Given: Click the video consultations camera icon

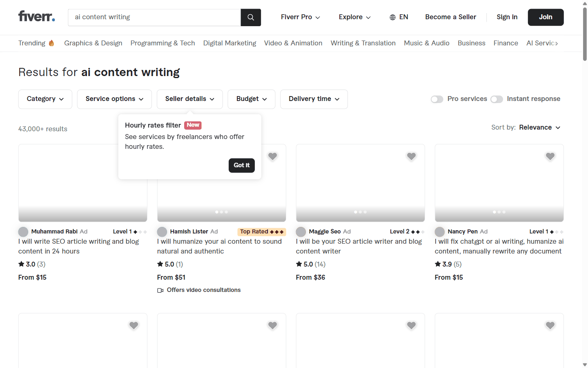Looking at the screenshot, I should 160,290.
